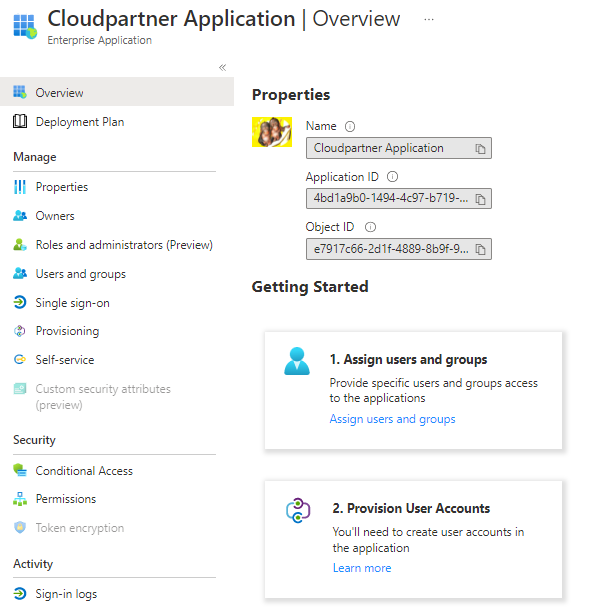Viewport: 609px width, 609px height.
Task: Click the Single sign-on sidebar icon
Action: coord(19,302)
